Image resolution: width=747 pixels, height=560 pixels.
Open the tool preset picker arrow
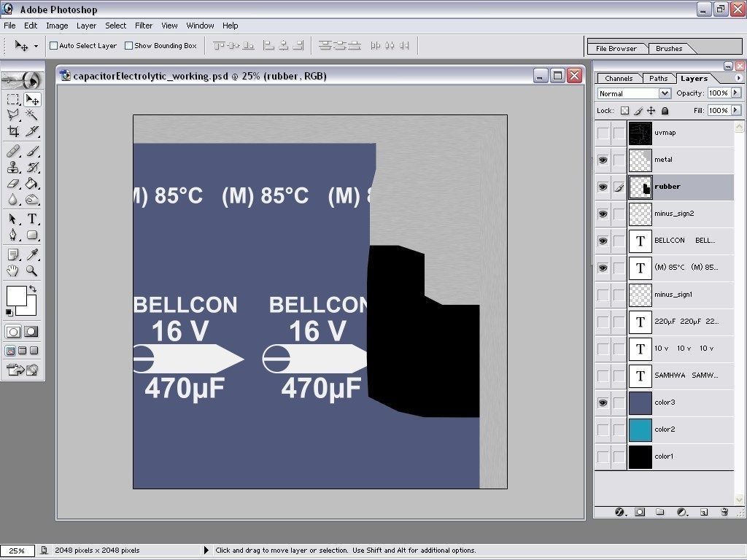36,46
